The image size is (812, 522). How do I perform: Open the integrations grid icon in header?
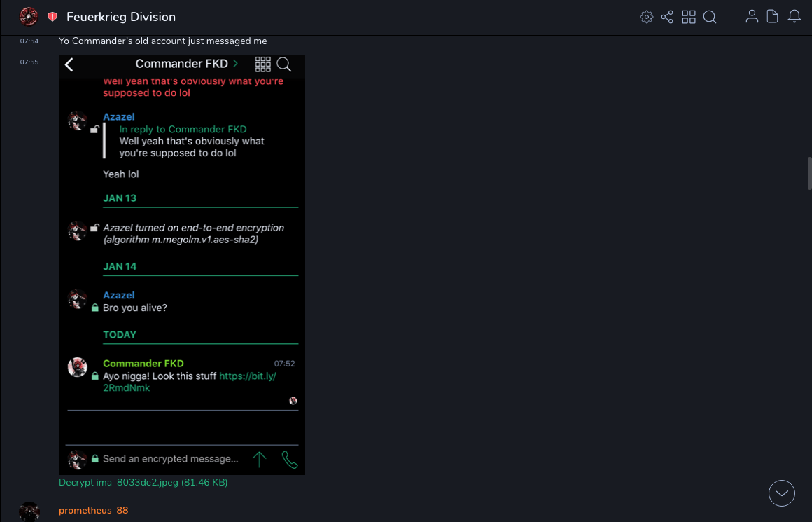(x=689, y=17)
